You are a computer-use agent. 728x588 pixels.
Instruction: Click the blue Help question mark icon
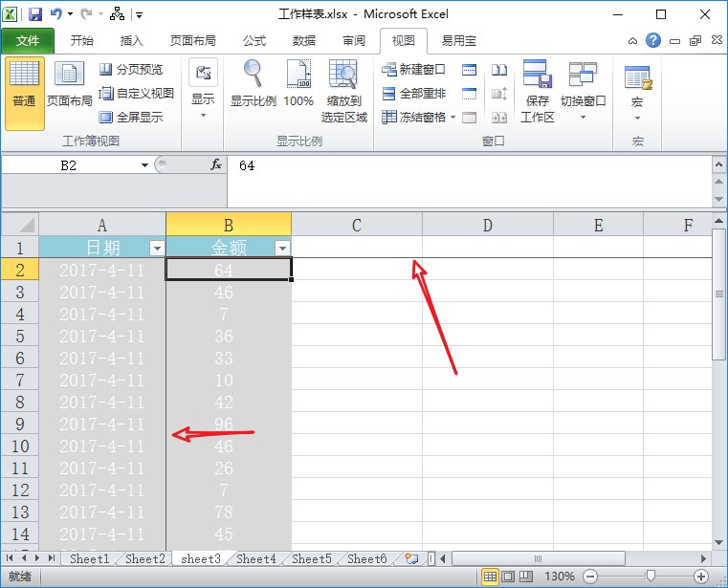point(652,40)
